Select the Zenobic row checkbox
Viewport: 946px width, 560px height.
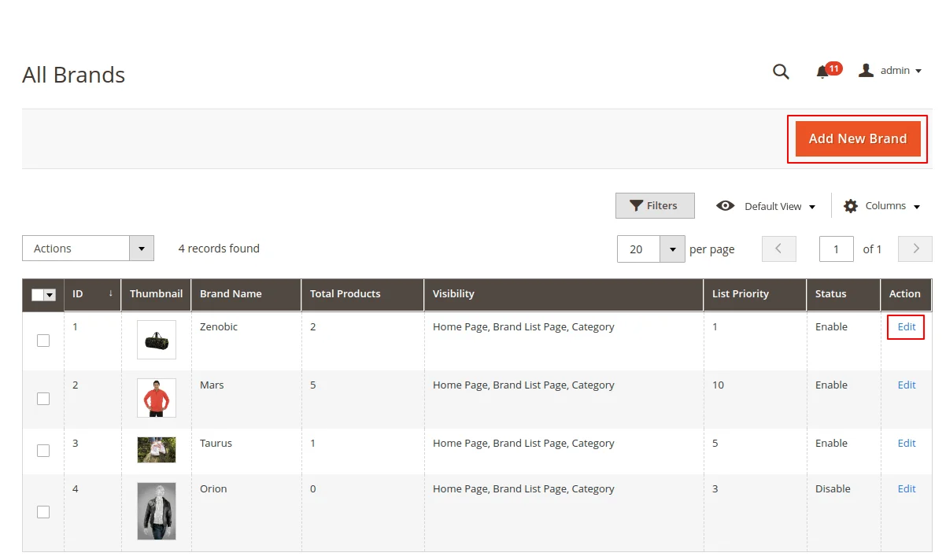[43, 341]
